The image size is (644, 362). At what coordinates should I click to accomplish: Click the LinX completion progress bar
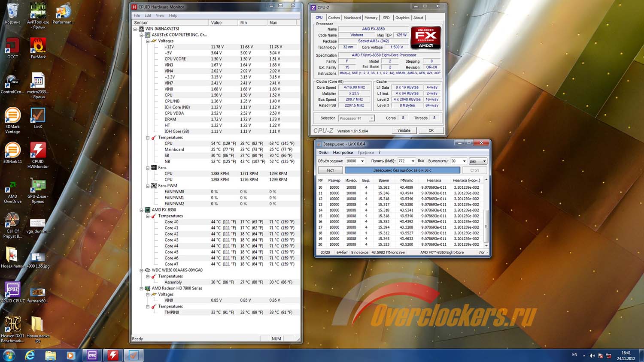(x=402, y=170)
